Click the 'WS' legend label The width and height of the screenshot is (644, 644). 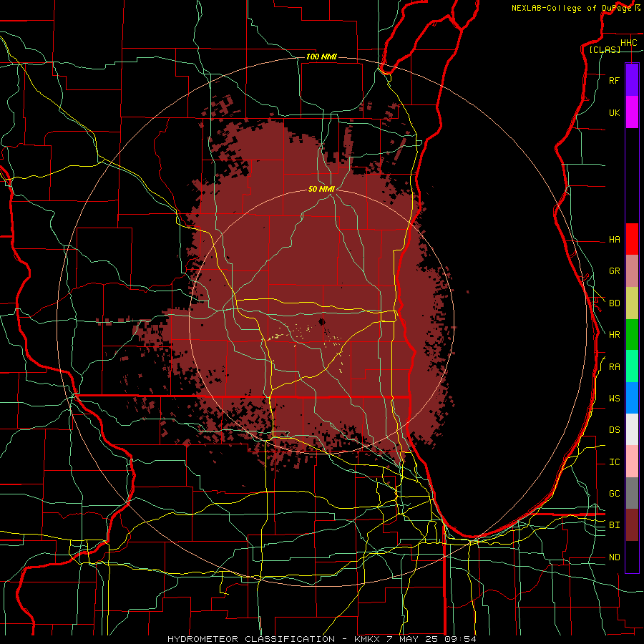coord(614,399)
